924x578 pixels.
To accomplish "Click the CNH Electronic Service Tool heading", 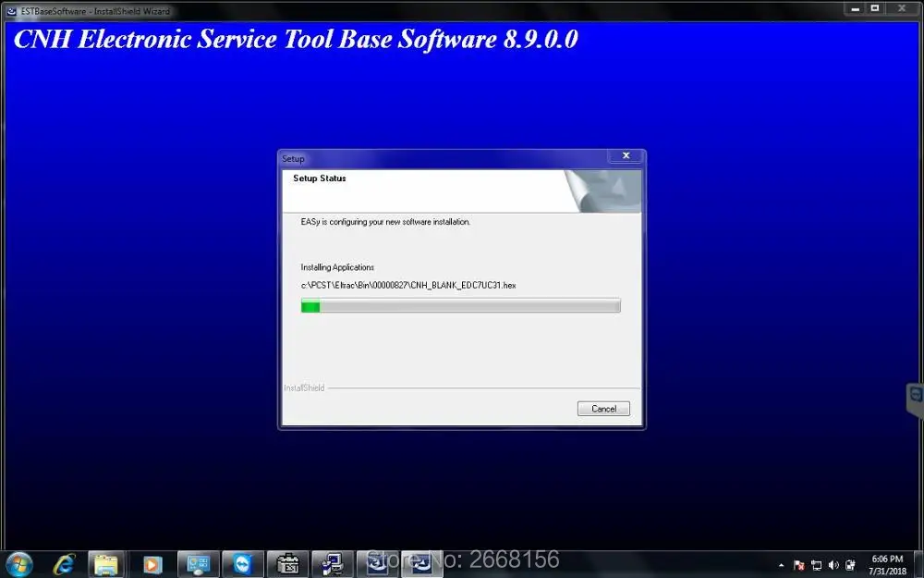I will point(296,39).
